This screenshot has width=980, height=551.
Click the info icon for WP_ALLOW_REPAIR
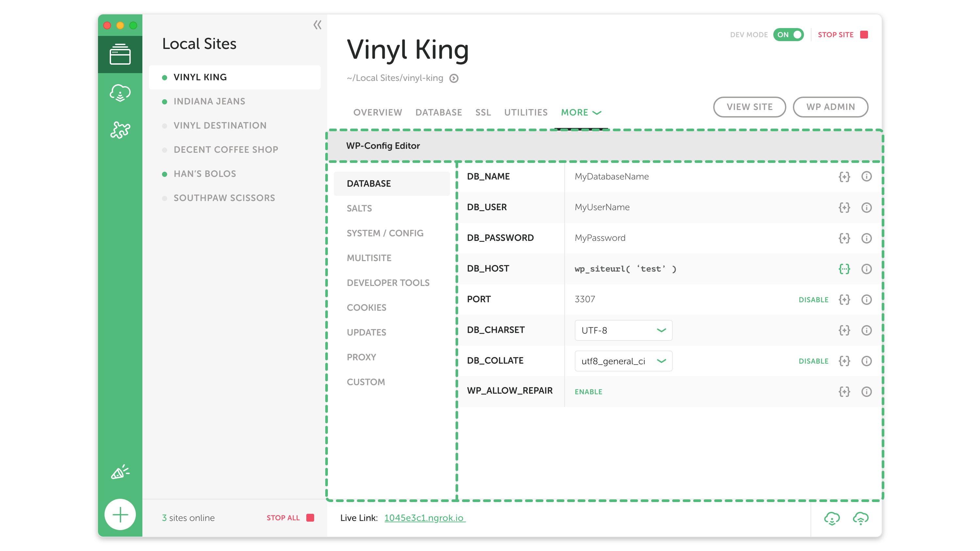tap(866, 392)
